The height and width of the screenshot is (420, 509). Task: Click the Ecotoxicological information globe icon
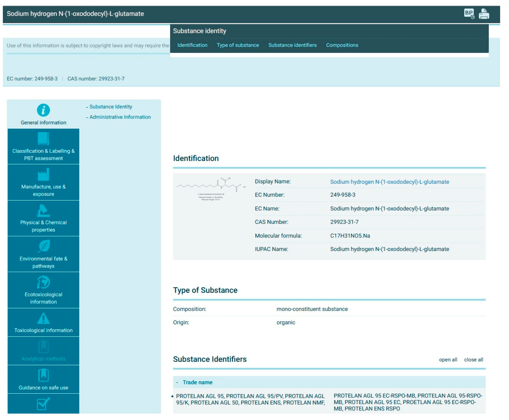[x=43, y=282]
